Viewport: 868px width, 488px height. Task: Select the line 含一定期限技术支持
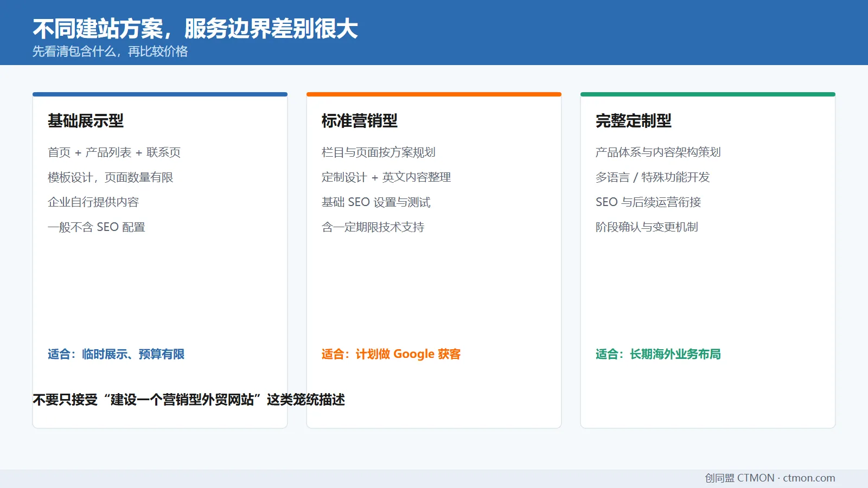point(373,227)
